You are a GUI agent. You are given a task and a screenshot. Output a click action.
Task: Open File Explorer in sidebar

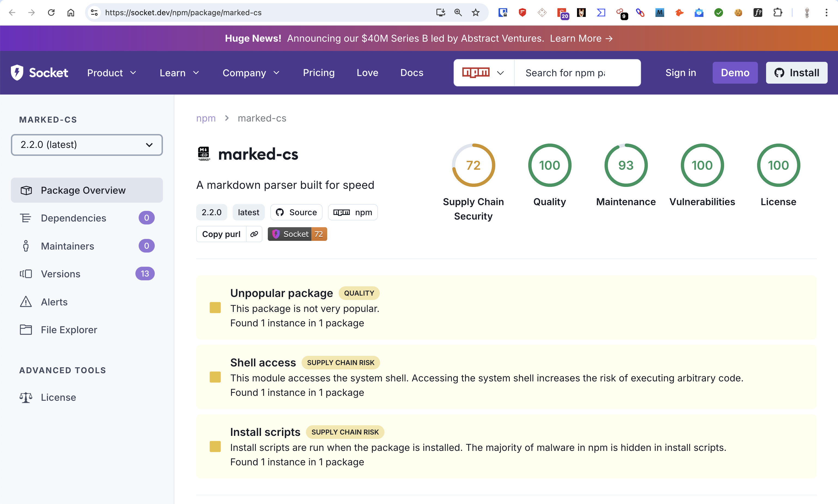[87, 329]
